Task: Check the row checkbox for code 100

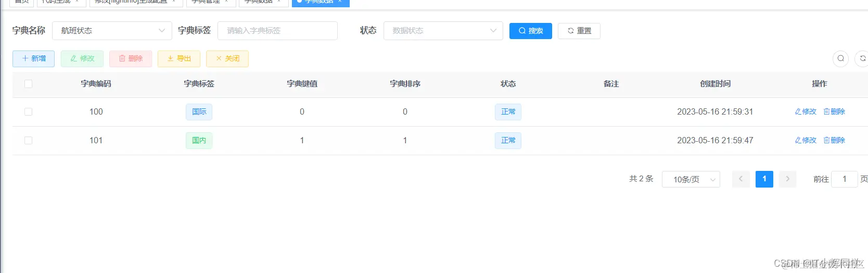Action: tap(29, 112)
